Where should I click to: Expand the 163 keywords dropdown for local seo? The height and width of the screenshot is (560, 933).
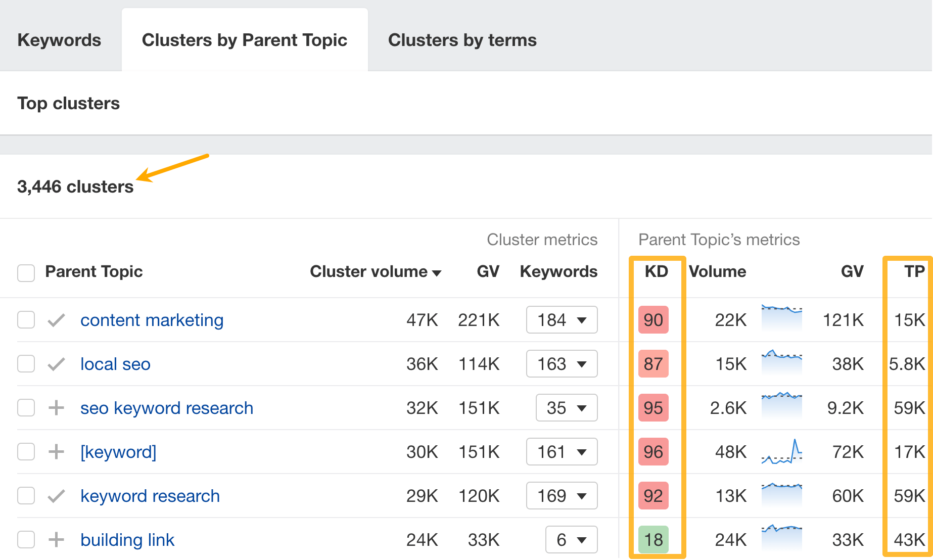coord(562,363)
